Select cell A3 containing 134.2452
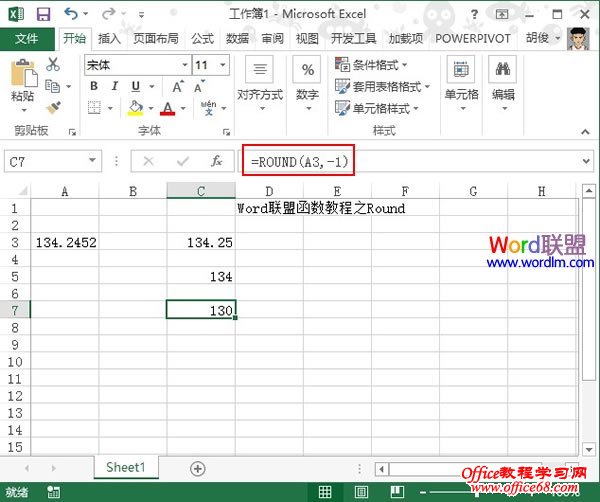 point(65,242)
